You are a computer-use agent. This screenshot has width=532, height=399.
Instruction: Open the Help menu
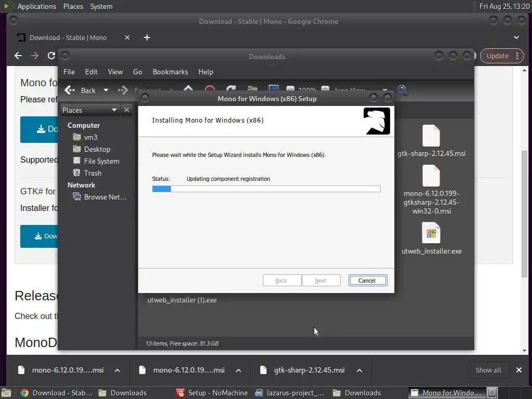pos(206,72)
